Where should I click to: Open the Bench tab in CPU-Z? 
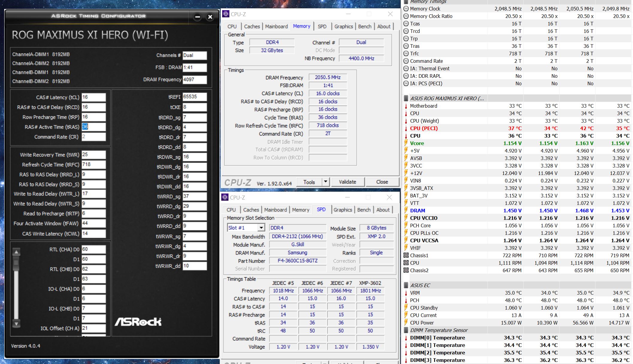(365, 26)
